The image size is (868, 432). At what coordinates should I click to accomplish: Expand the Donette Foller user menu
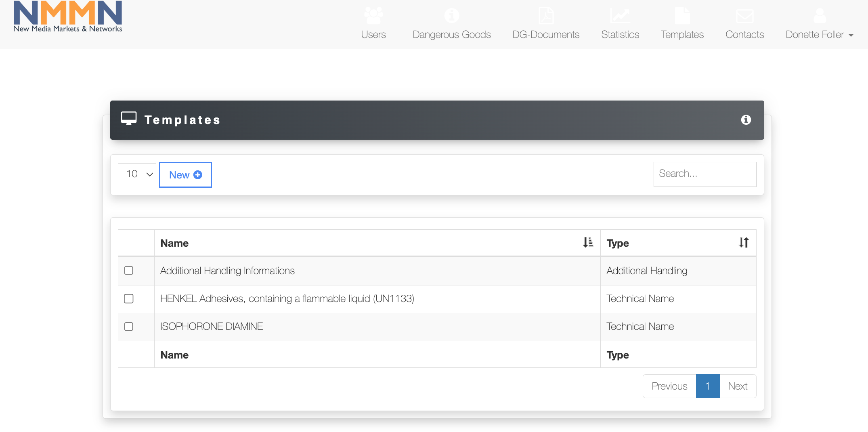(819, 35)
